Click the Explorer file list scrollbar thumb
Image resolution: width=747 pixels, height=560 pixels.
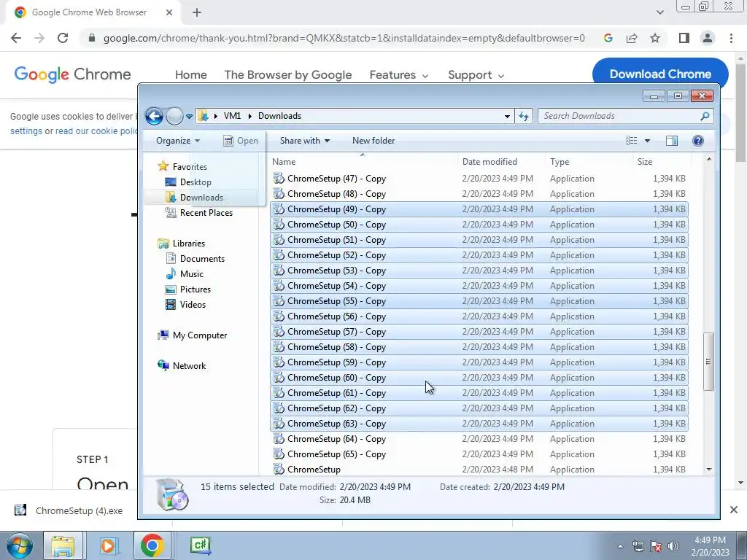coord(708,362)
